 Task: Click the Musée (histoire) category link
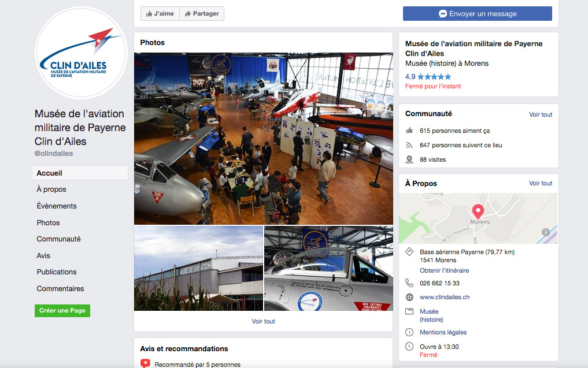pos(432,315)
